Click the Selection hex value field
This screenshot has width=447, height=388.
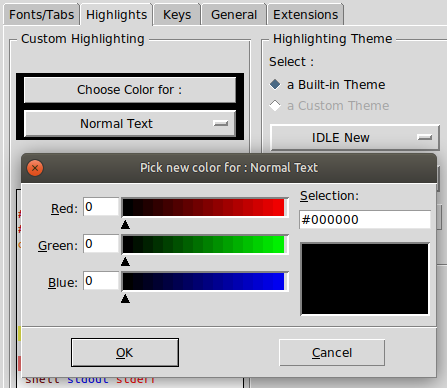click(x=365, y=220)
